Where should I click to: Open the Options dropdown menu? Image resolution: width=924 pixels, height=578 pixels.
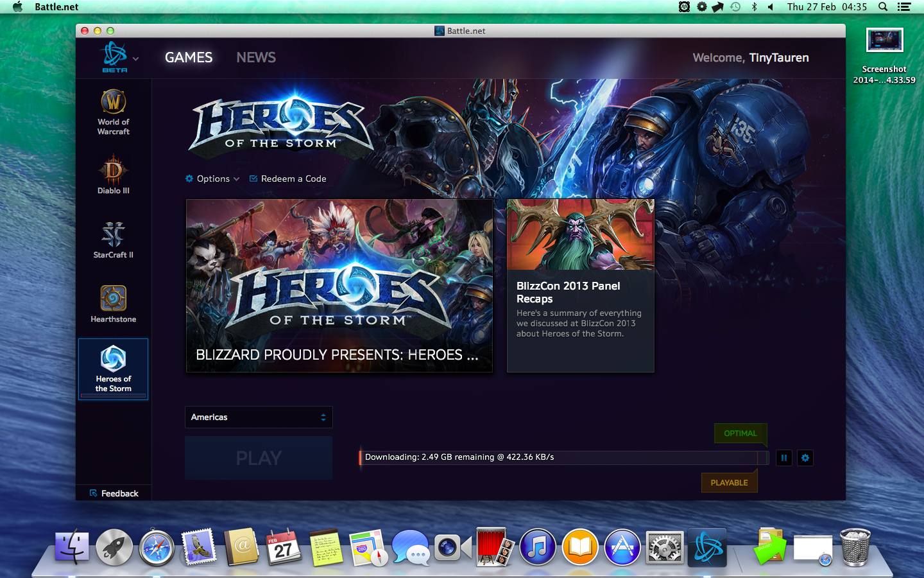tap(212, 179)
